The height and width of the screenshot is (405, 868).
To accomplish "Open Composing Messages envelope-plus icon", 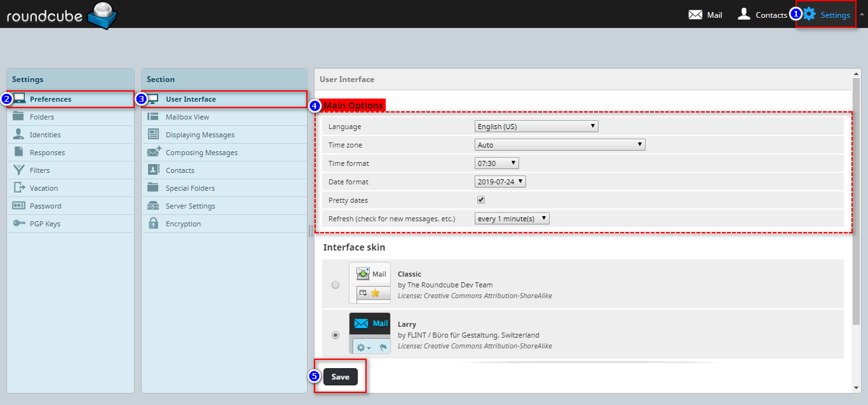I will [x=154, y=153].
